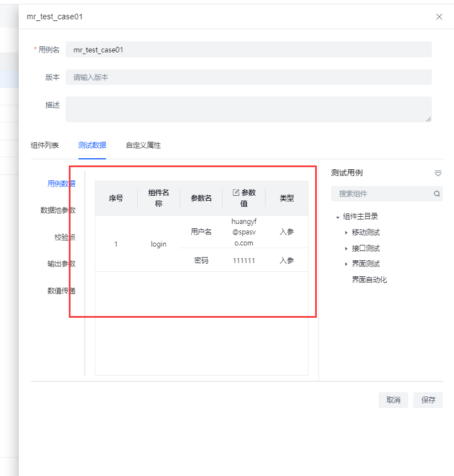
Task: Click the search magnifier icon in 搜索组件
Action: click(x=436, y=194)
